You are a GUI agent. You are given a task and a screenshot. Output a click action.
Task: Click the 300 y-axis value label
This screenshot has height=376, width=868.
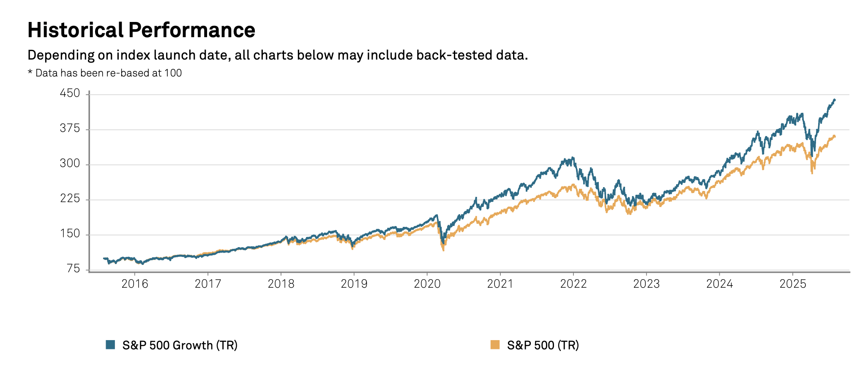pyautogui.click(x=70, y=163)
